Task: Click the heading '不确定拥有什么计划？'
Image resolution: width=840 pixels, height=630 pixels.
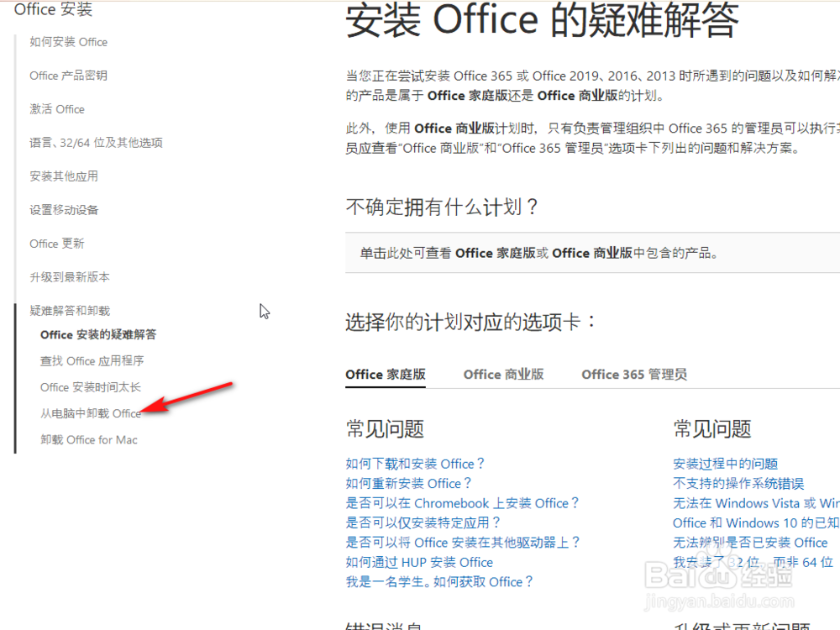Action: click(x=442, y=207)
